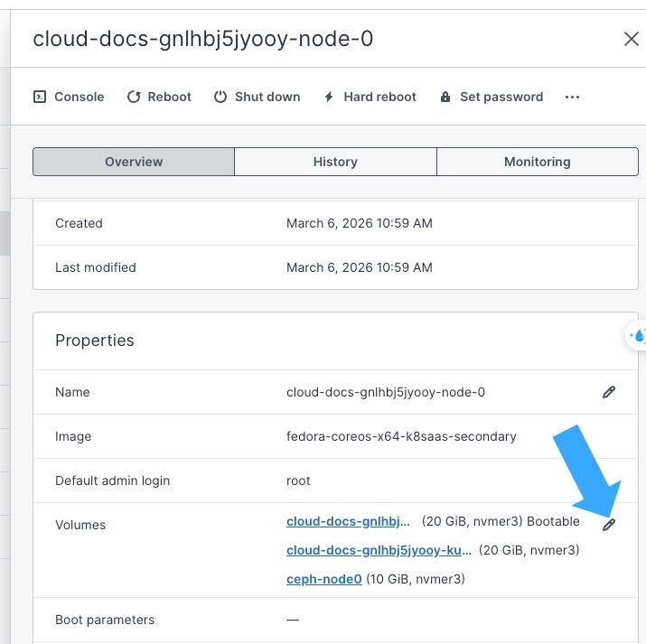Open the more actions ellipsis menu
646x644 pixels.
(572, 97)
